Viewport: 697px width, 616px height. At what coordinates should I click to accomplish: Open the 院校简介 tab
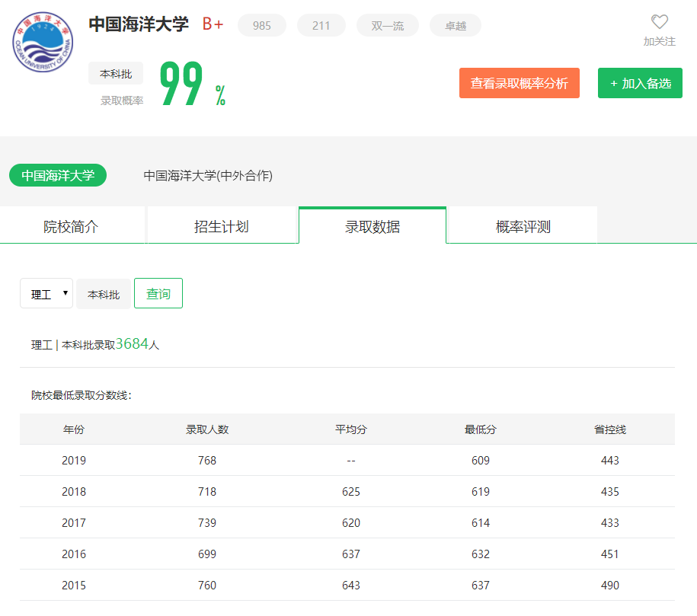pyautogui.click(x=71, y=226)
